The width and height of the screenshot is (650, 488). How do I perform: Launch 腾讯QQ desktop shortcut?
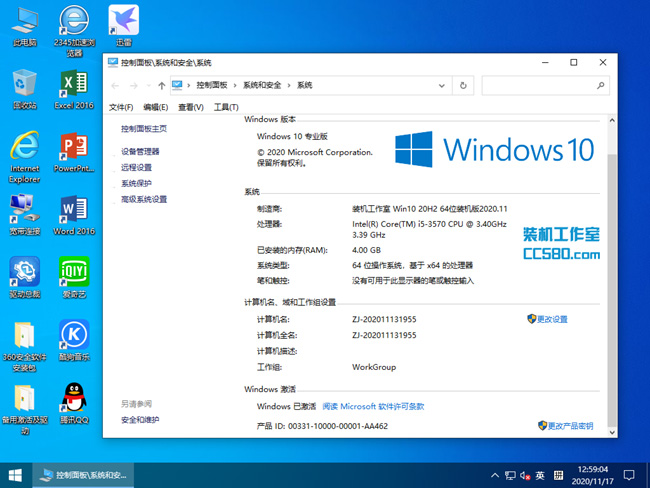point(74,403)
